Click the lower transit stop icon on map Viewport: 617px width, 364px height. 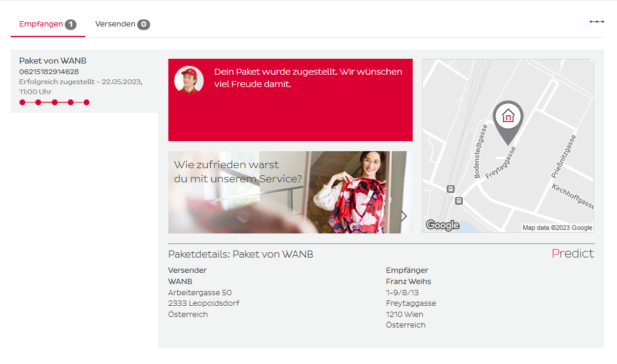click(459, 201)
